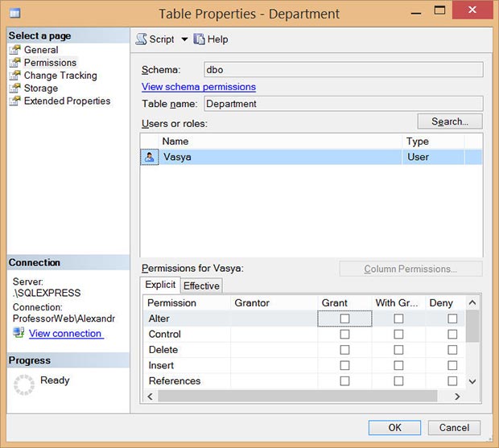Viewport: 499px width, 448px height.
Task: Click the Change Tracking page icon
Action: (x=14, y=76)
